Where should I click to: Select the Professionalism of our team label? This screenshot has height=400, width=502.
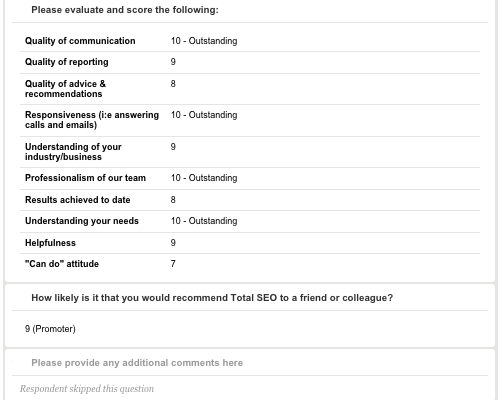tap(85, 178)
